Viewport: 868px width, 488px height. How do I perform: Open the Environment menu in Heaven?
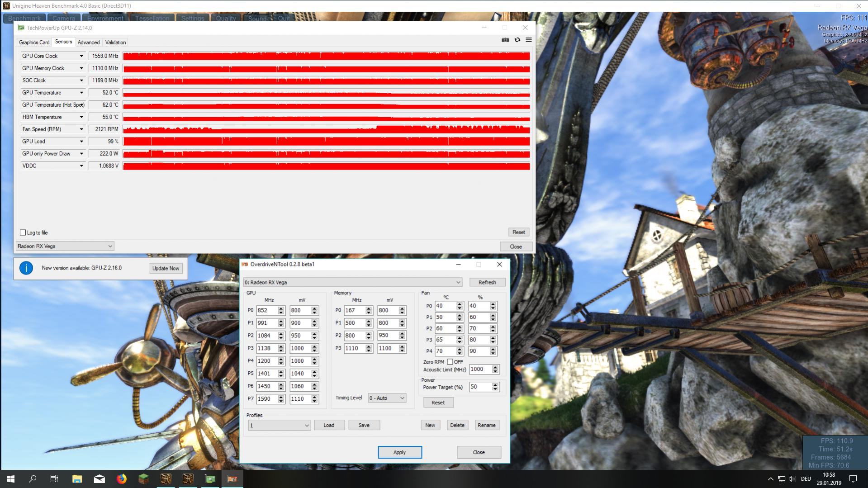pyautogui.click(x=105, y=18)
